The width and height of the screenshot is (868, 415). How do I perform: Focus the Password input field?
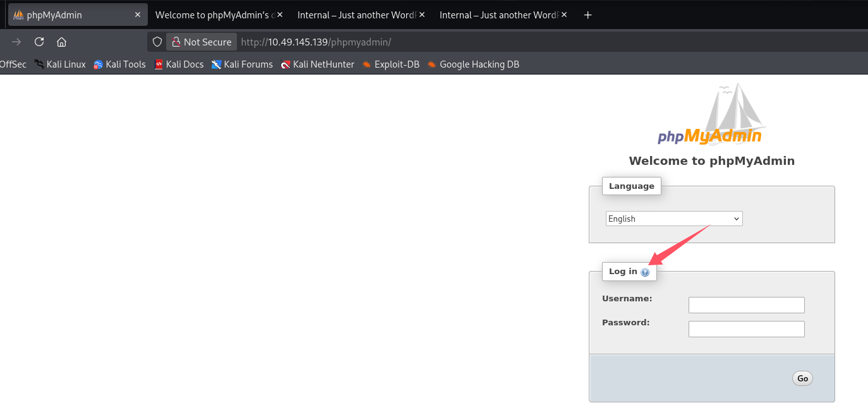[x=746, y=329]
